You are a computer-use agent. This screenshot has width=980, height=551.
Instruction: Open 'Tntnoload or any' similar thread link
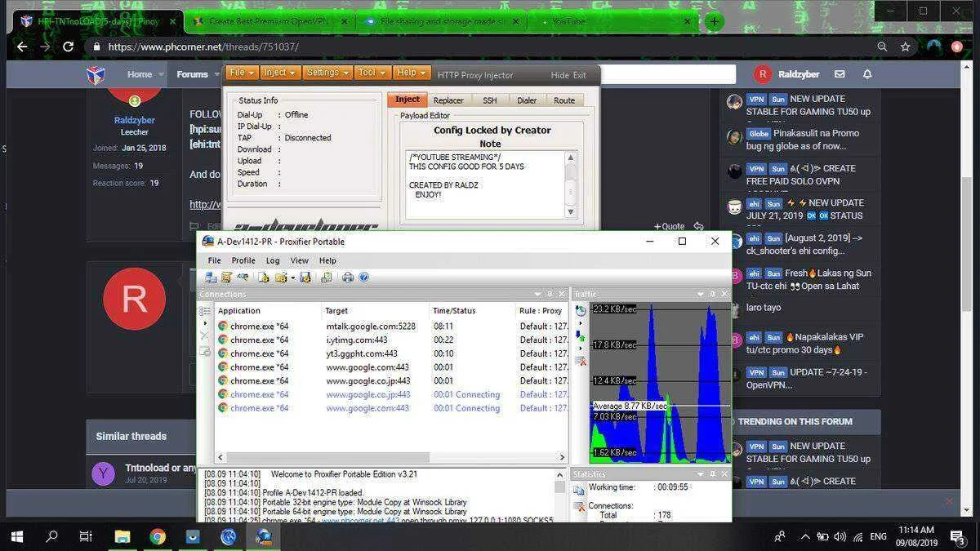[x=161, y=468]
